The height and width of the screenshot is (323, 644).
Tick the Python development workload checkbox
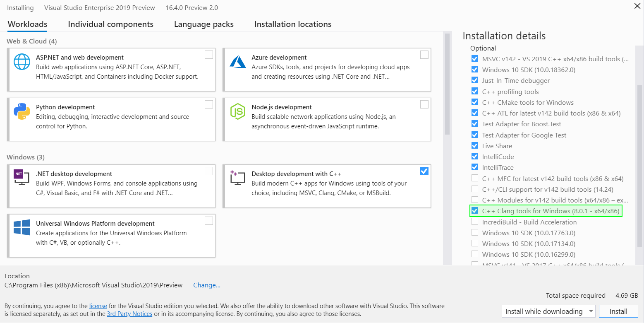coord(209,104)
